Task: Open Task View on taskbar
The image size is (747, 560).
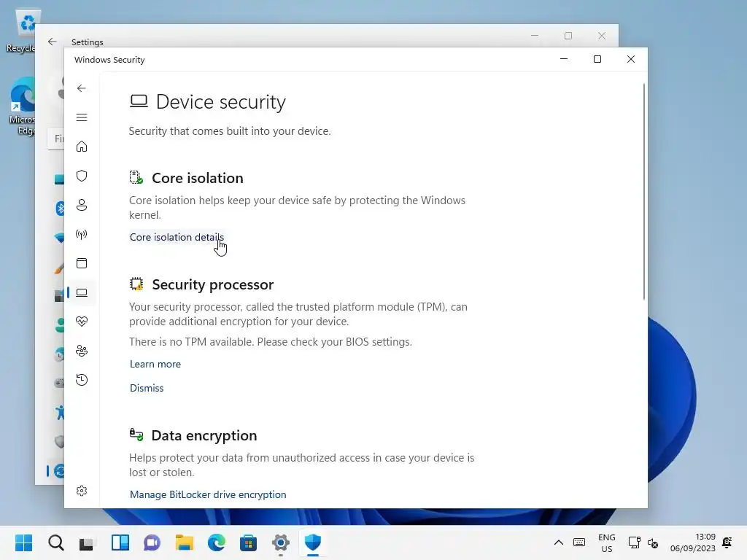Action: pos(86,542)
